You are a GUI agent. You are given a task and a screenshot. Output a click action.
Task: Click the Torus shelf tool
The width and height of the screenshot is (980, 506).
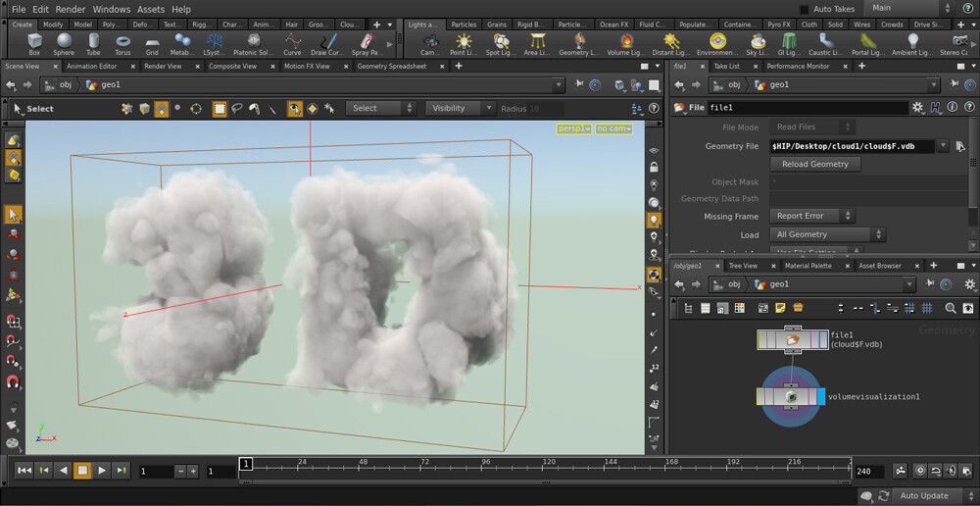122,43
